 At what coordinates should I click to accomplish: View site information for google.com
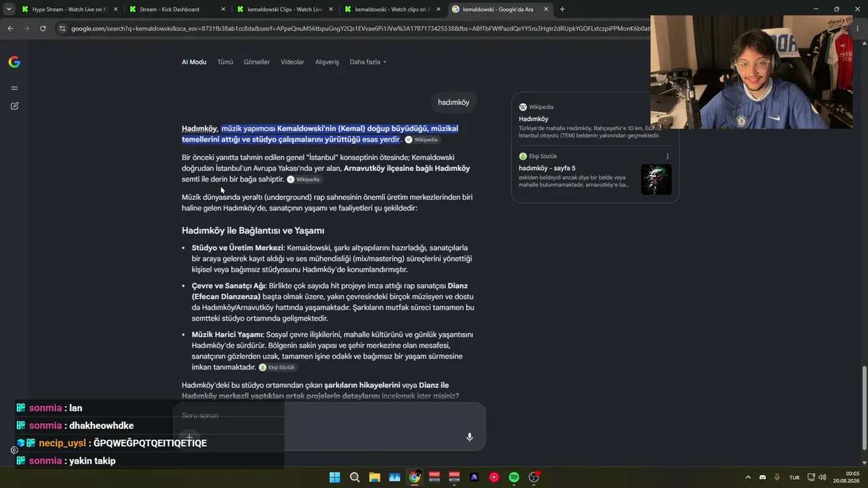pos(62,28)
